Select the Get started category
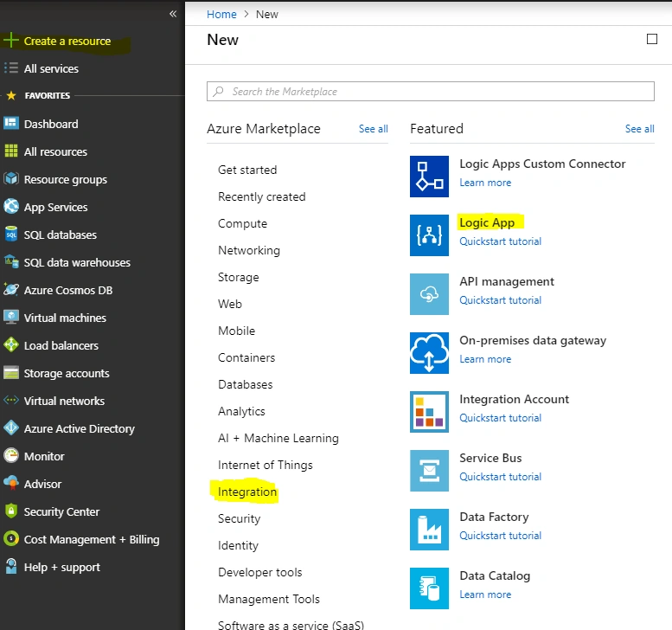The image size is (672, 630). [x=247, y=170]
